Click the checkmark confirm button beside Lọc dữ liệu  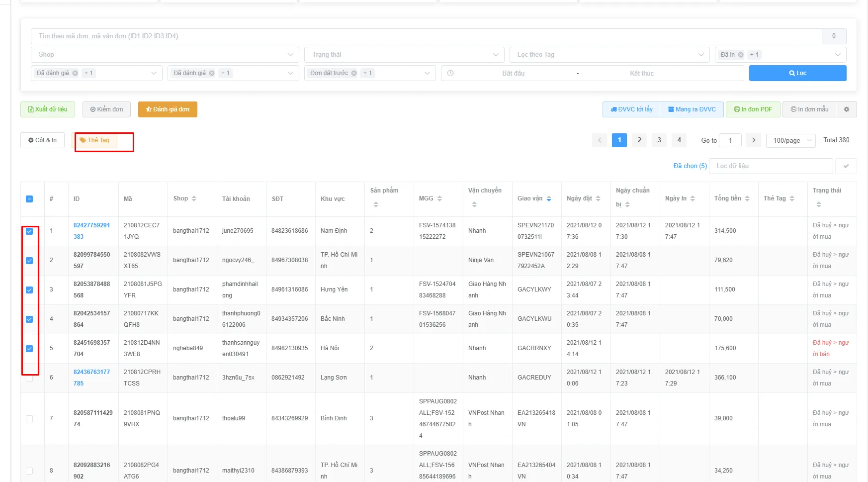(x=846, y=166)
